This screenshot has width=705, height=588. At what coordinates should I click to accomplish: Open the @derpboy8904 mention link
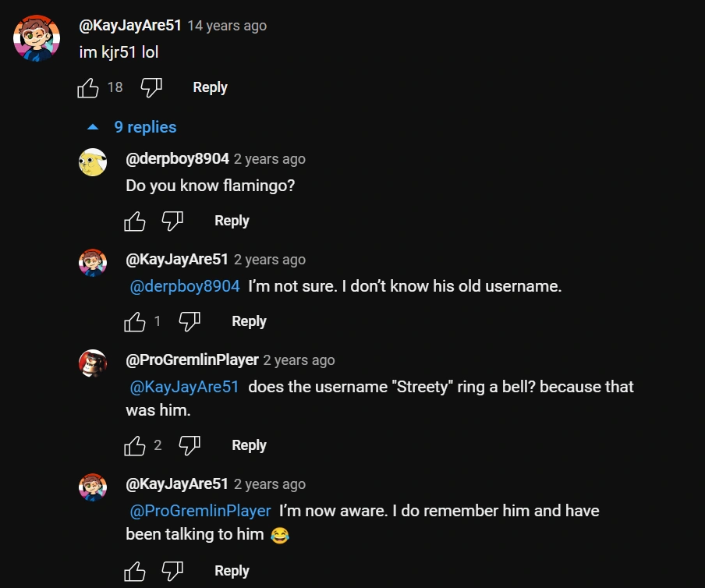click(184, 286)
